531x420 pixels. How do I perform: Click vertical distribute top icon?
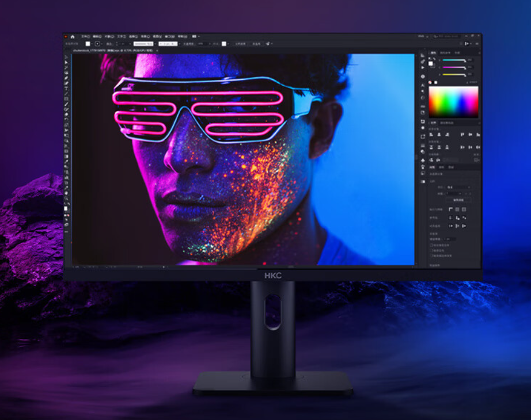point(431,147)
